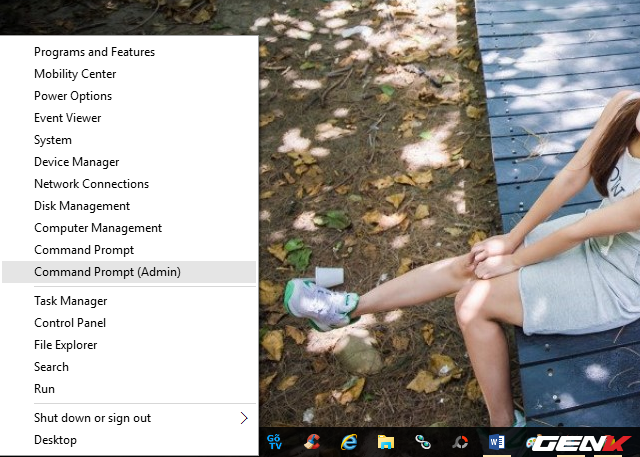Switch to Microsoft Word in taskbar
Image resolution: width=640 pixels, height=457 pixels.
tap(497, 442)
